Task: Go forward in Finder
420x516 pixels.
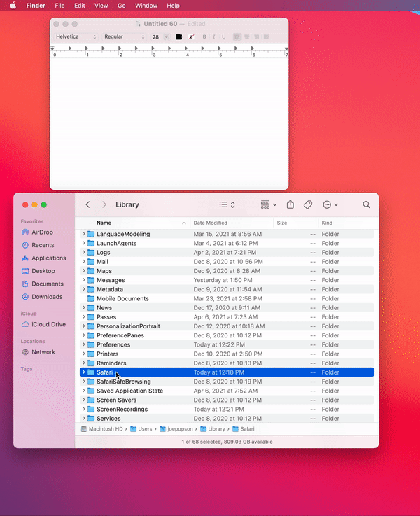Action: tap(104, 204)
